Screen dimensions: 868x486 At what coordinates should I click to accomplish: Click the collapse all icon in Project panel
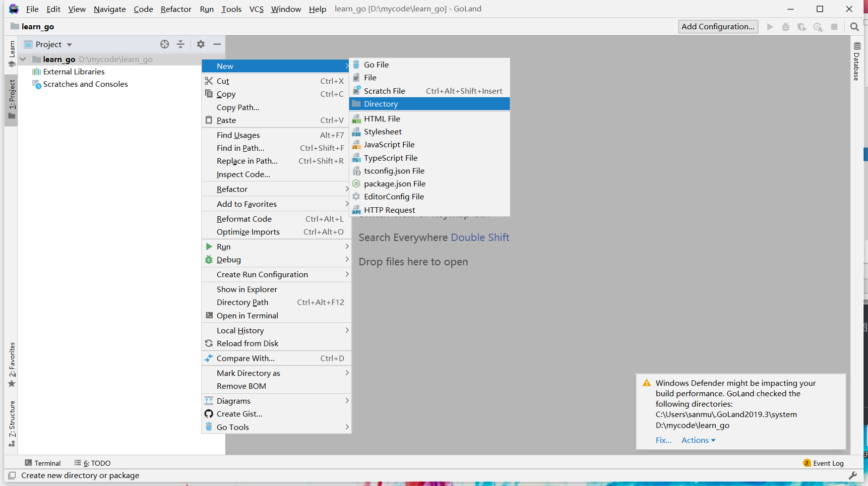pos(181,44)
